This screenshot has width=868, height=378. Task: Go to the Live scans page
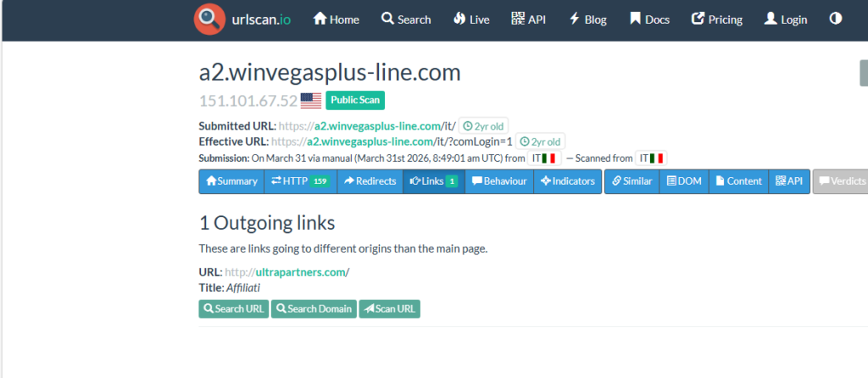[471, 19]
